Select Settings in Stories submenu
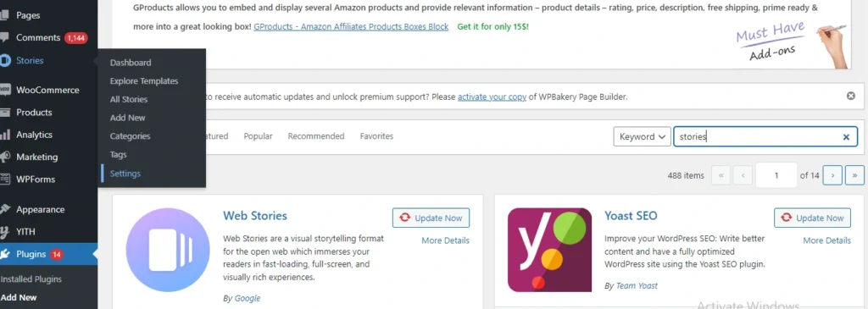The width and height of the screenshot is (868, 309). 125,173
